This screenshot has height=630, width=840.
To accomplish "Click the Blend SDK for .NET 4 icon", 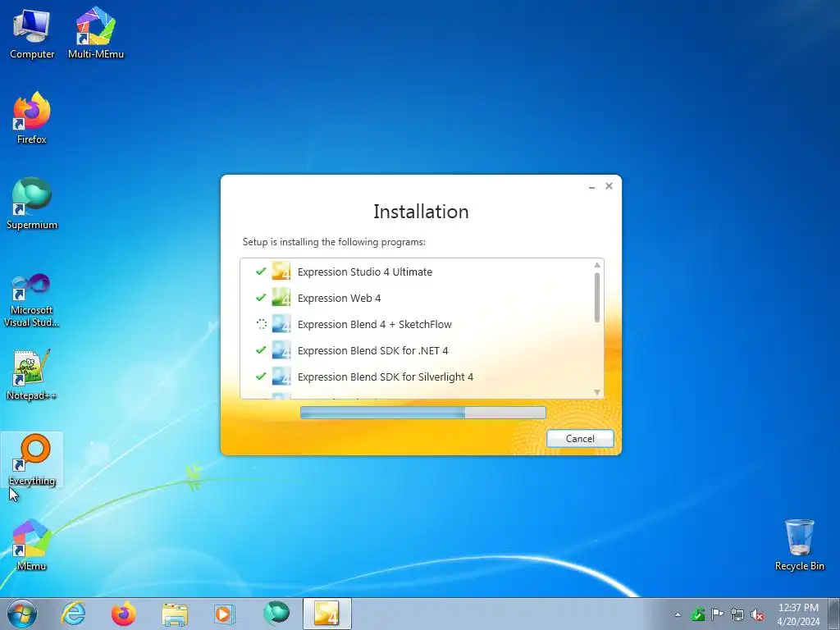I will (x=281, y=349).
